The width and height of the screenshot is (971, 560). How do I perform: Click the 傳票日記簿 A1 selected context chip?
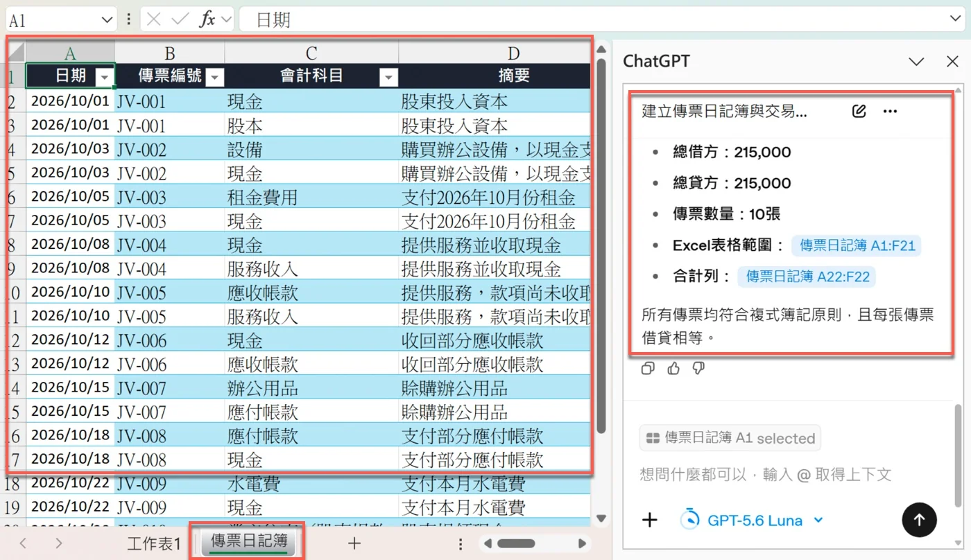click(x=730, y=438)
